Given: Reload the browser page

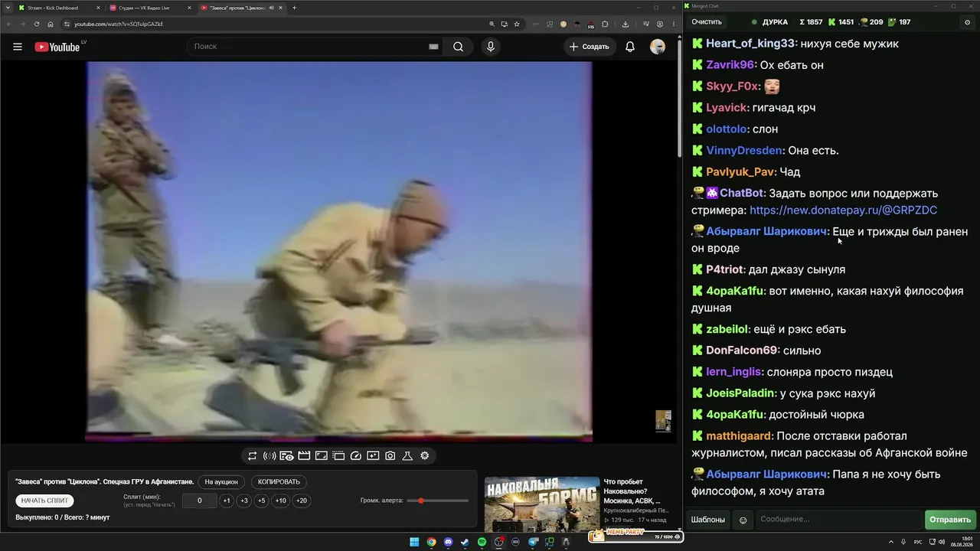Looking at the screenshot, I should [x=36, y=24].
